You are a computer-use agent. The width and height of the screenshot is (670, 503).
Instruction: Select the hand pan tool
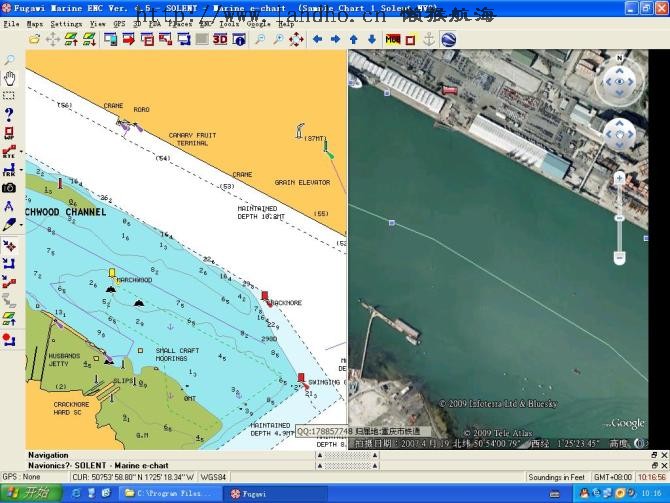(x=9, y=78)
